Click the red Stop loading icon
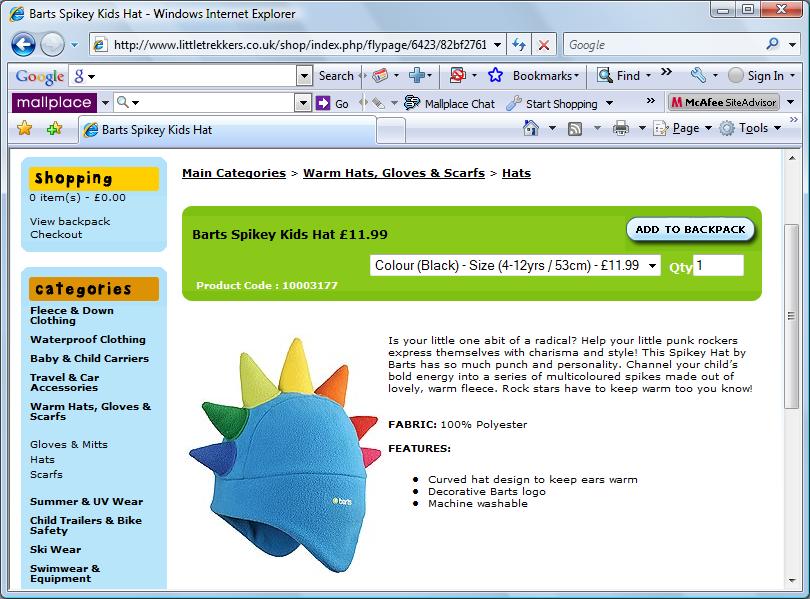 point(543,45)
